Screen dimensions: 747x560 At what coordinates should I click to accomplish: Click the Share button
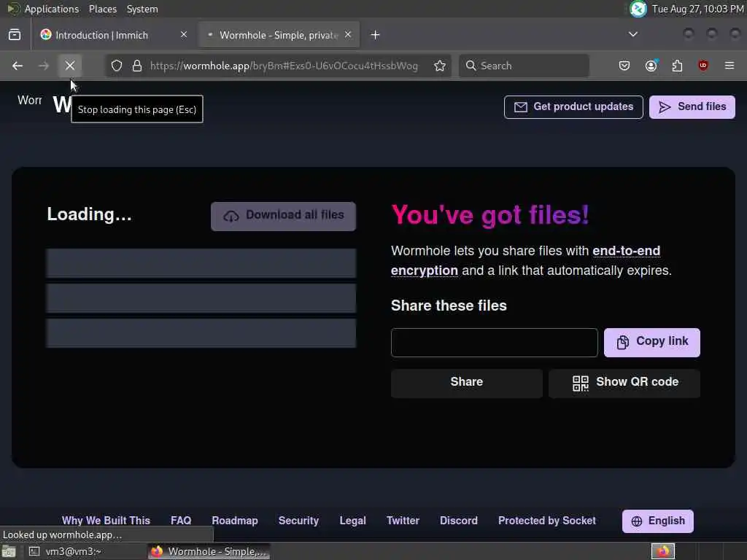[x=467, y=383]
